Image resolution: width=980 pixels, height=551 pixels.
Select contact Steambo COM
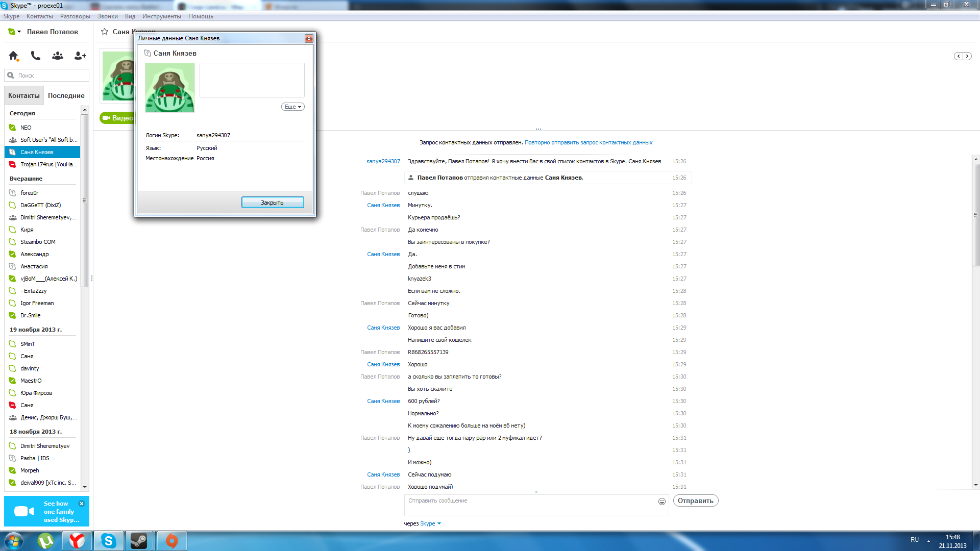tap(42, 242)
